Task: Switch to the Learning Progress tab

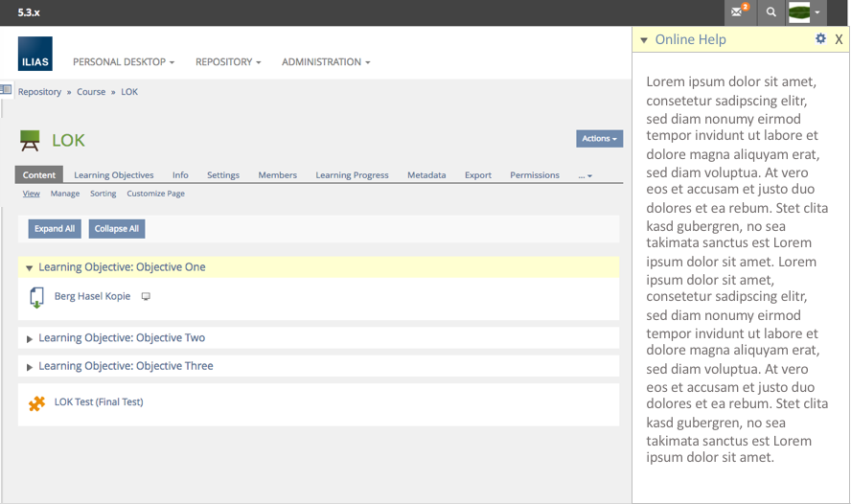Action: pyautogui.click(x=352, y=175)
